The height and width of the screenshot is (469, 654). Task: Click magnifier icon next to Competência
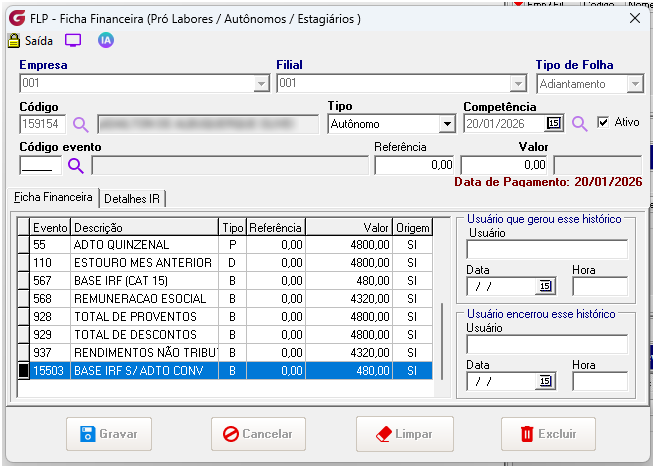(x=579, y=124)
